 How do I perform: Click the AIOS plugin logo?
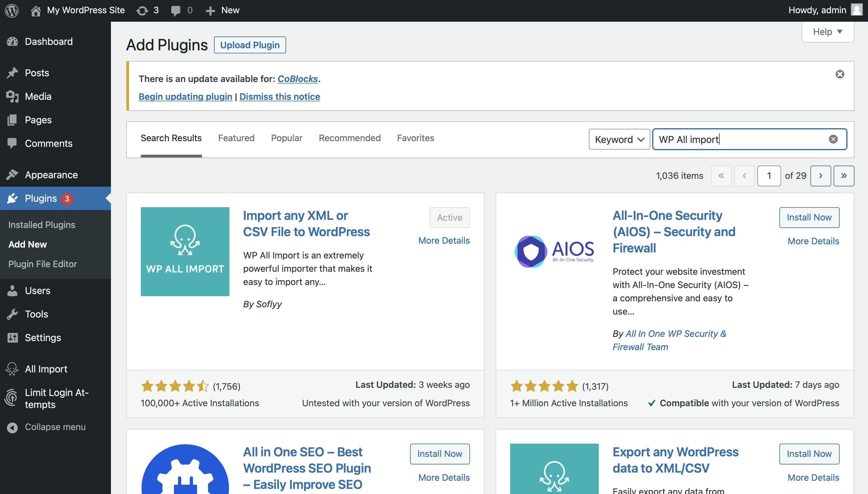point(554,252)
